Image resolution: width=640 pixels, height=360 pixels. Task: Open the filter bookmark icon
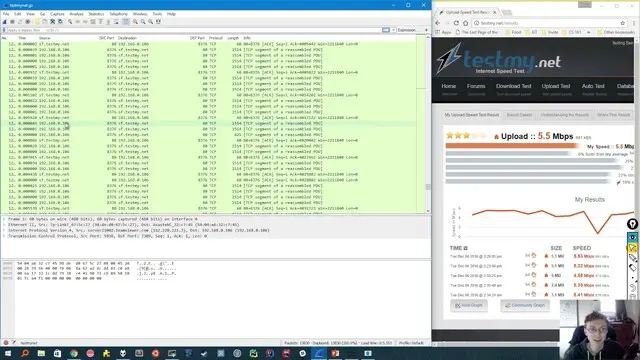click(4, 30)
